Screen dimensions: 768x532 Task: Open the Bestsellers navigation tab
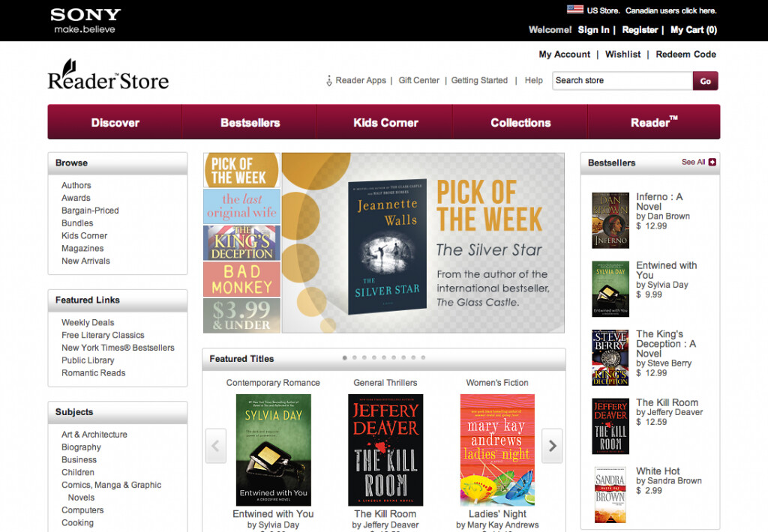click(250, 122)
